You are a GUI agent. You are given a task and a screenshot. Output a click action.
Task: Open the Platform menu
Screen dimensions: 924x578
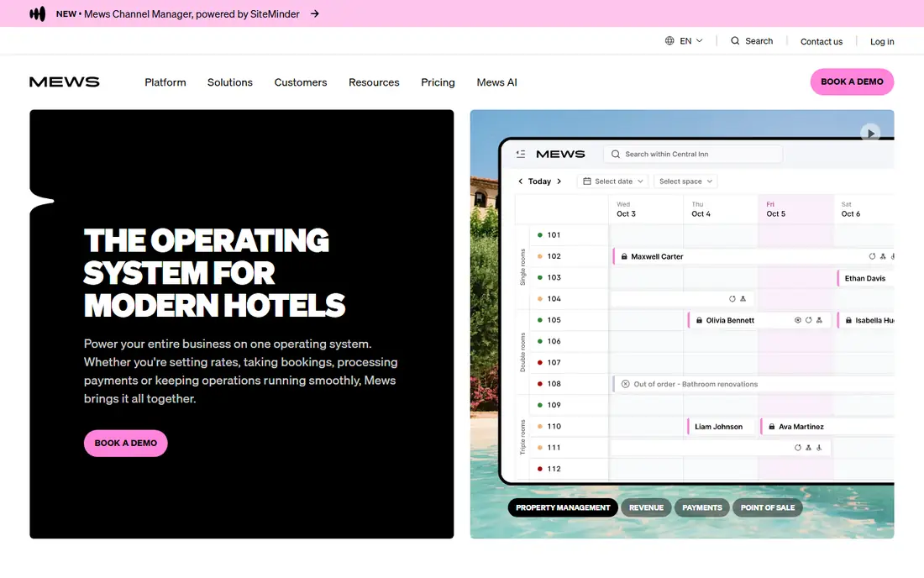(165, 82)
